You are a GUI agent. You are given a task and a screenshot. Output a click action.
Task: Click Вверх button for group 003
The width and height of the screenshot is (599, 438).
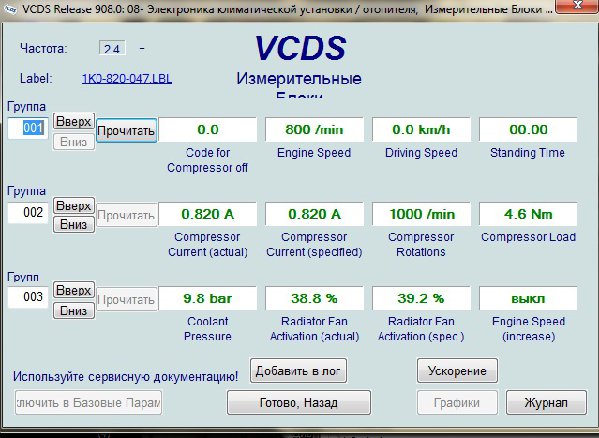click(74, 291)
